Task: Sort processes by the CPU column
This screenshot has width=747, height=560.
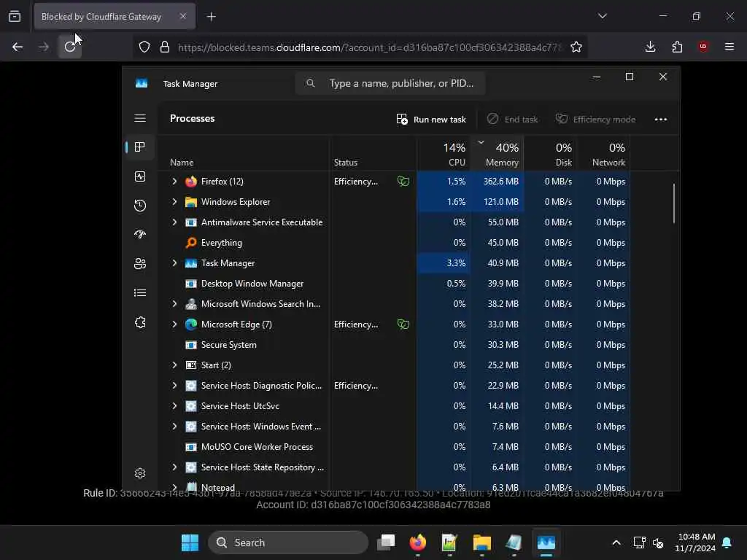Action: pyautogui.click(x=444, y=153)
